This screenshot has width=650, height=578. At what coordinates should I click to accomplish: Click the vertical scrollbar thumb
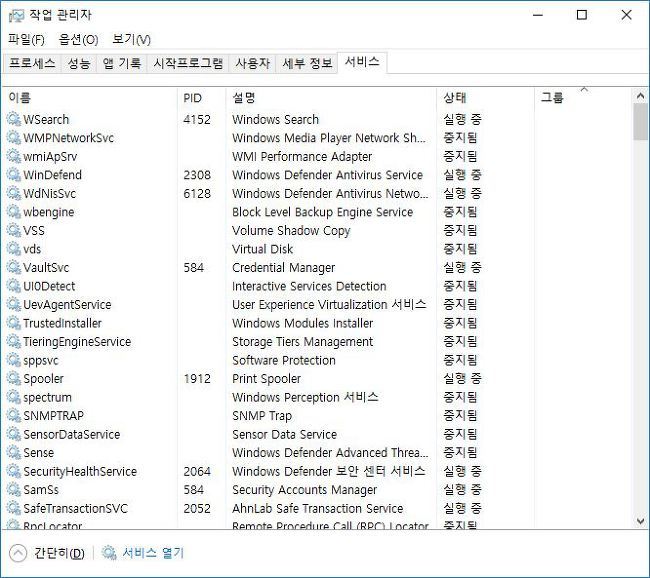click(640, 122)
